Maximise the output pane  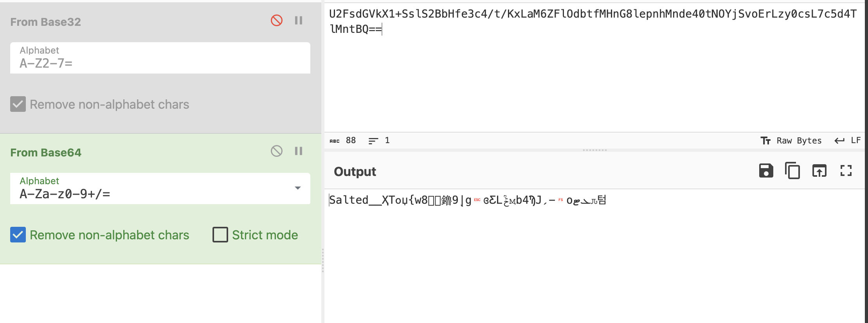[x=846, y=171]
